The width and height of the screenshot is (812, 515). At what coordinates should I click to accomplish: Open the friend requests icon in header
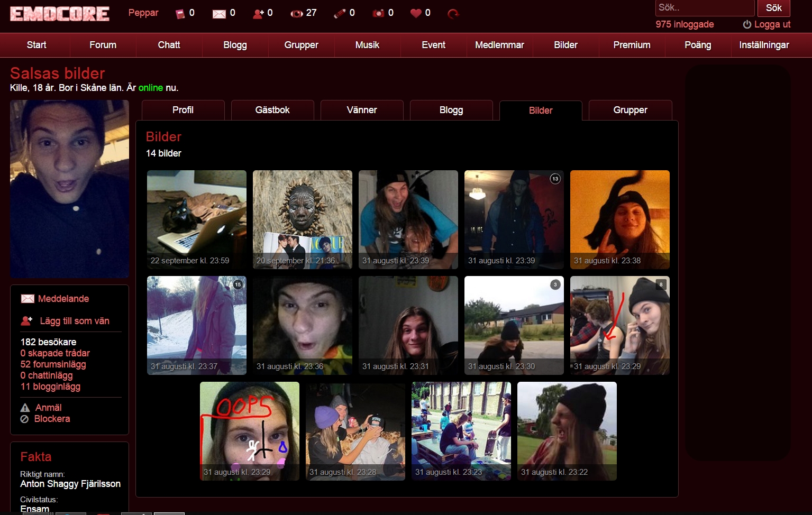pyautogui.click(x=258, y=14)
